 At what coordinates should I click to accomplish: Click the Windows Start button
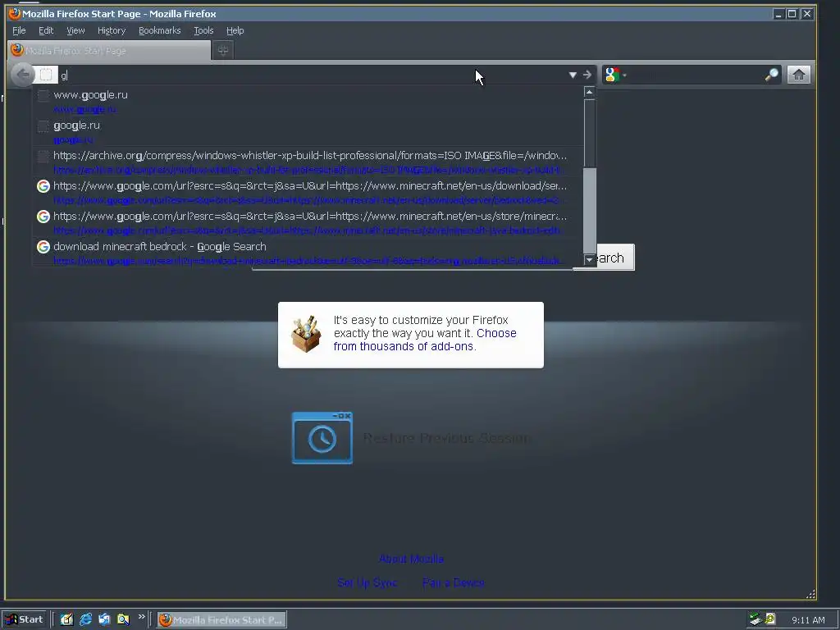pos(24,619)
